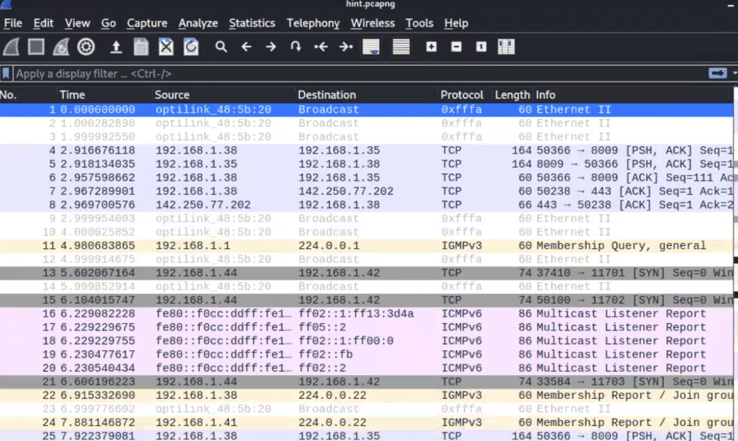
Task: Select packet 13 SYN to port 11701
Action: click(366, 273)
